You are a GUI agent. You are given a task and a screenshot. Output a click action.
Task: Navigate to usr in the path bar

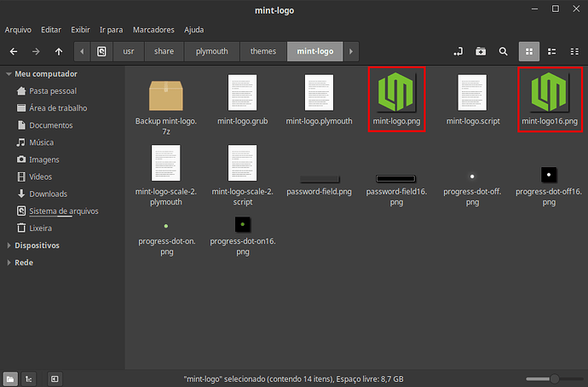[129, 51]
